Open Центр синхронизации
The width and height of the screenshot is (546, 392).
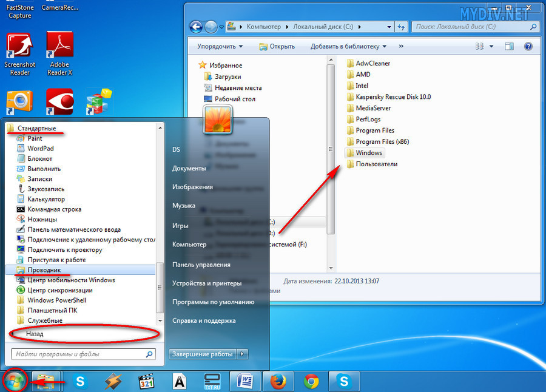55,290
